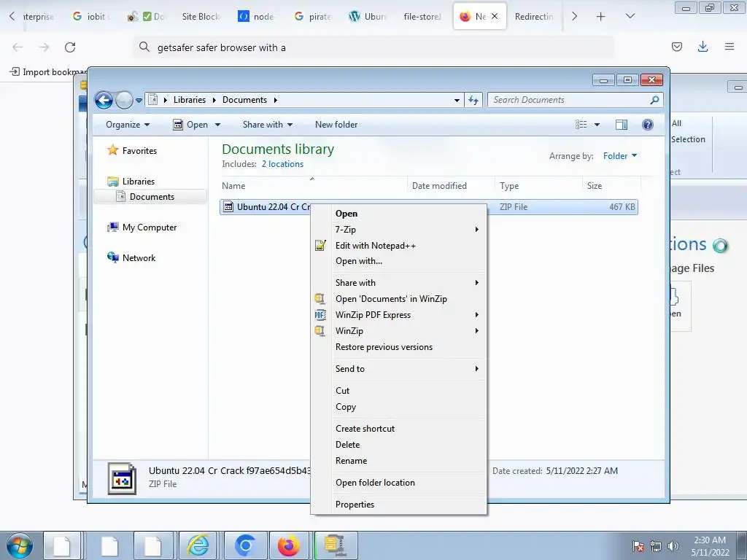Click the Pocket save icon in Firefox
This screenshot has height=560, width=747.
pos(676,47)
